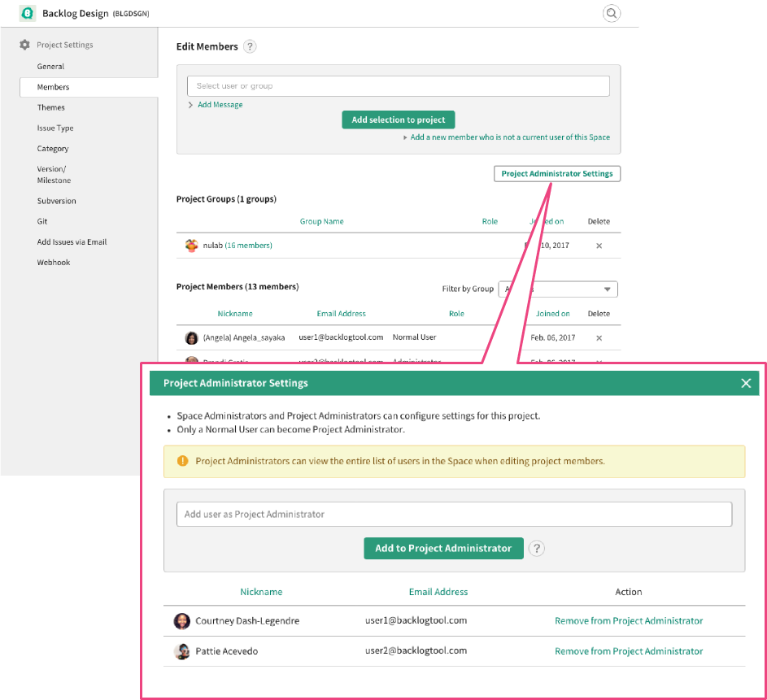This screenshot has height=700, width=767.
Task: Sort project members by Joined on
Action: [x=552, y=314]
